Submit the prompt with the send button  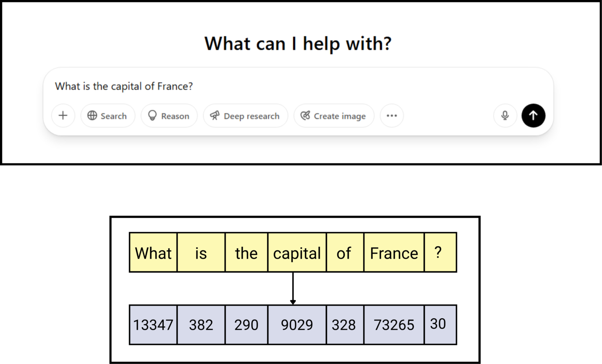533,115
